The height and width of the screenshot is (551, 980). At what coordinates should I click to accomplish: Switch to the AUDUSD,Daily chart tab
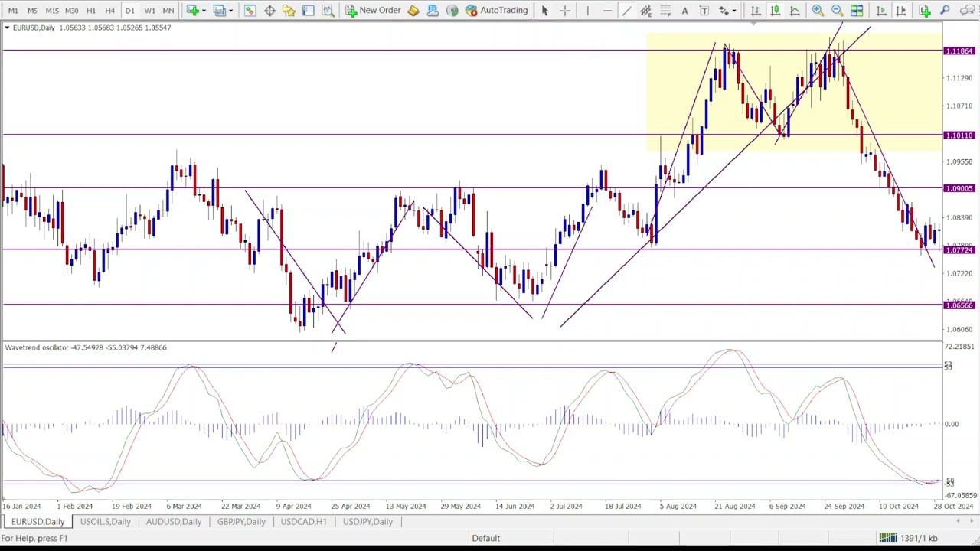173,522
